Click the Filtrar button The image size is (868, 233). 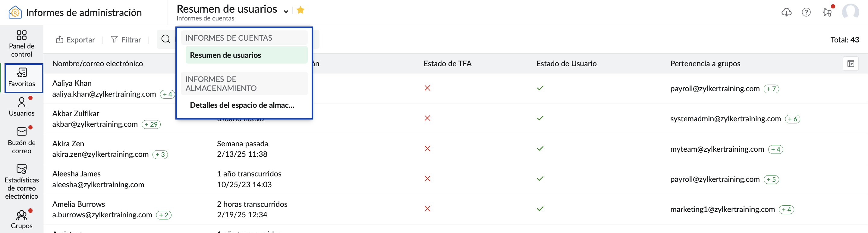click(x=126, y=40)
